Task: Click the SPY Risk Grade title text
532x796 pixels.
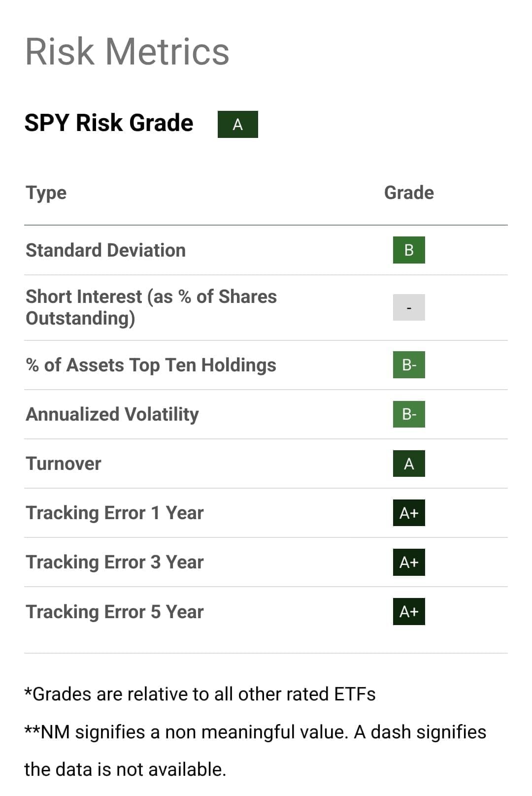Action: point(109,123)
